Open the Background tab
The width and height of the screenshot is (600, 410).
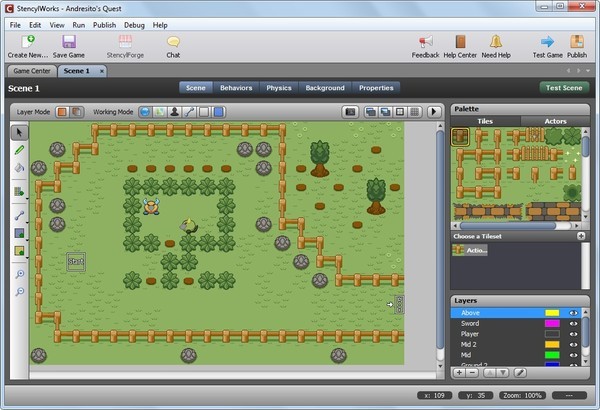(x=325, y=88)
